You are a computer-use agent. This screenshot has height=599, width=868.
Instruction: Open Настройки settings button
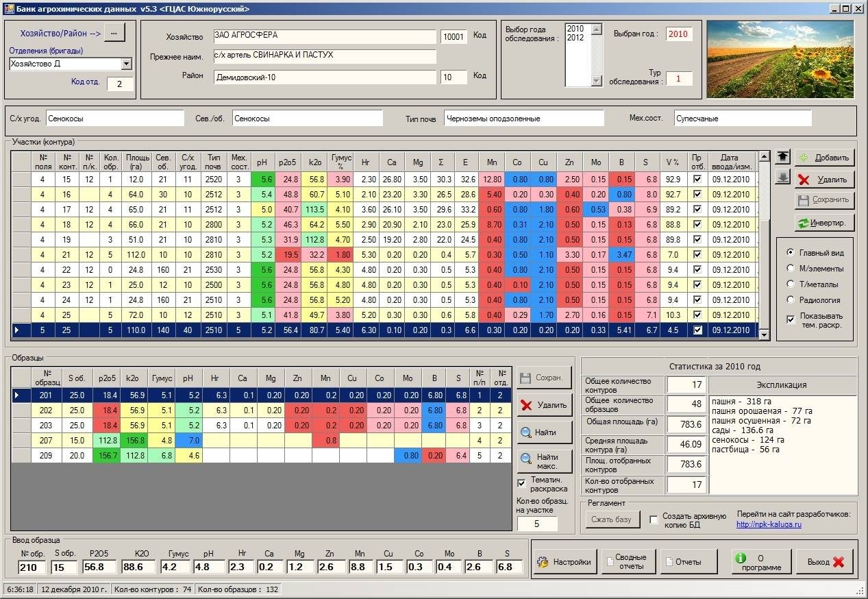[x=565, y=562]
